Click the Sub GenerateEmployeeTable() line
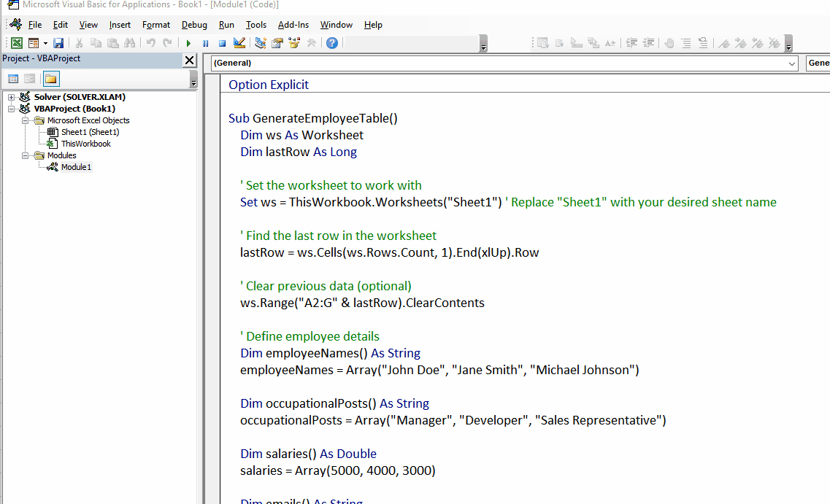Screen dimensions: 830x504 point(313,118)
